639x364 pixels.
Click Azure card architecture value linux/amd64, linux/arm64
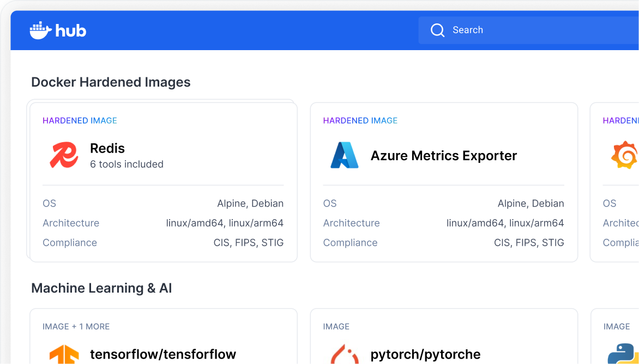505,223
